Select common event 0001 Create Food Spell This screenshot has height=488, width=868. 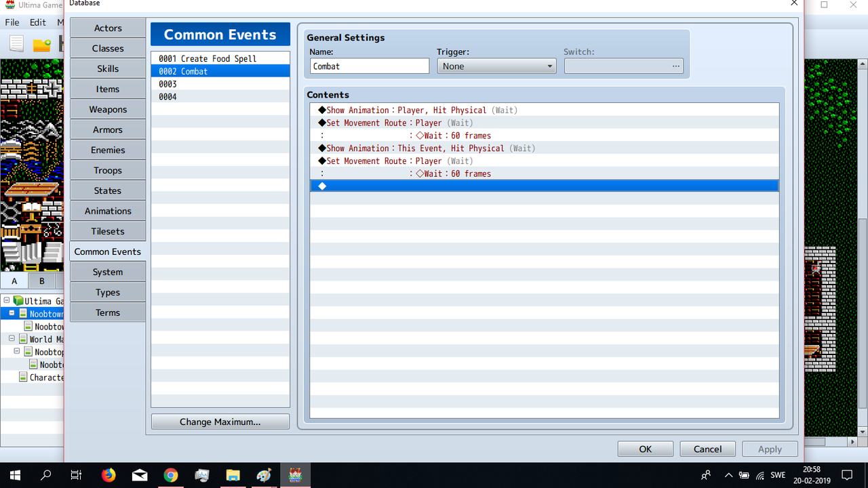[x=220, y=58]
